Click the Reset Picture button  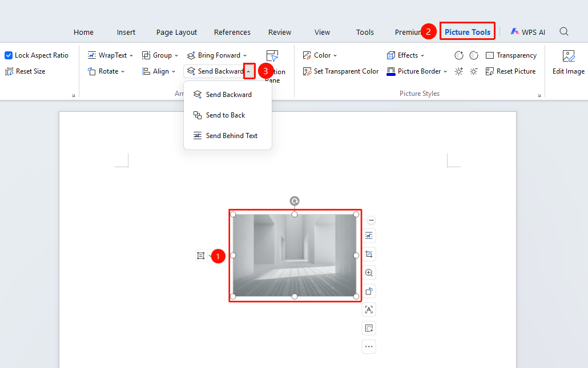pyautogui.click(x=511, y=71)
